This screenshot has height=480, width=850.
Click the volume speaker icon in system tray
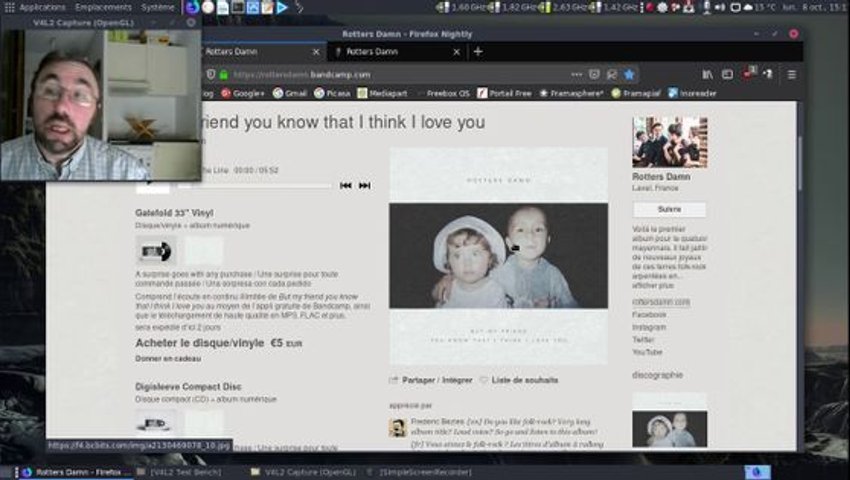[x=720, y=7]
